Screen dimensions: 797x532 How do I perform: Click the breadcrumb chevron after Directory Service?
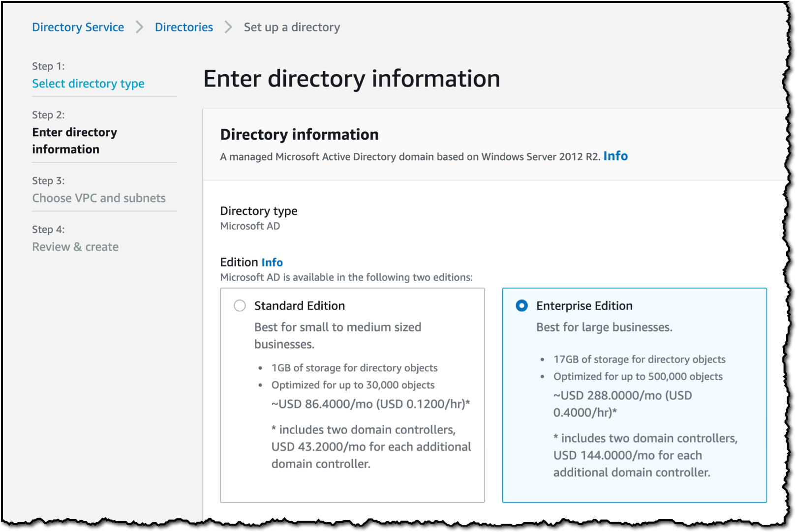tap(139, 27)
